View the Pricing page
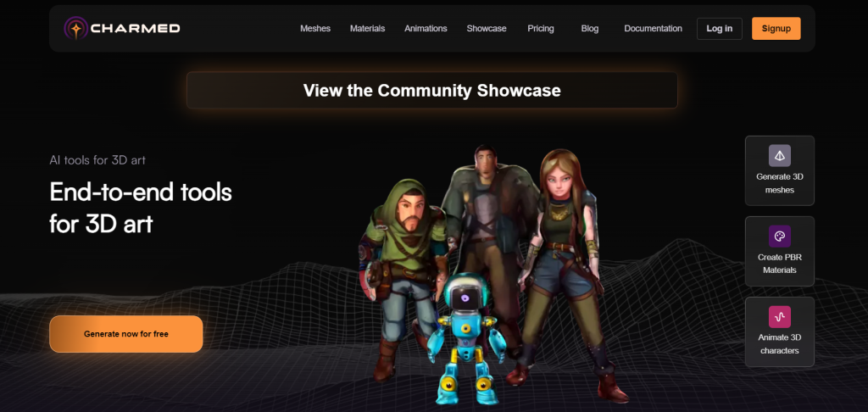Image resolution: width=868 pixels, height=412 pixels. coord(541,29)
